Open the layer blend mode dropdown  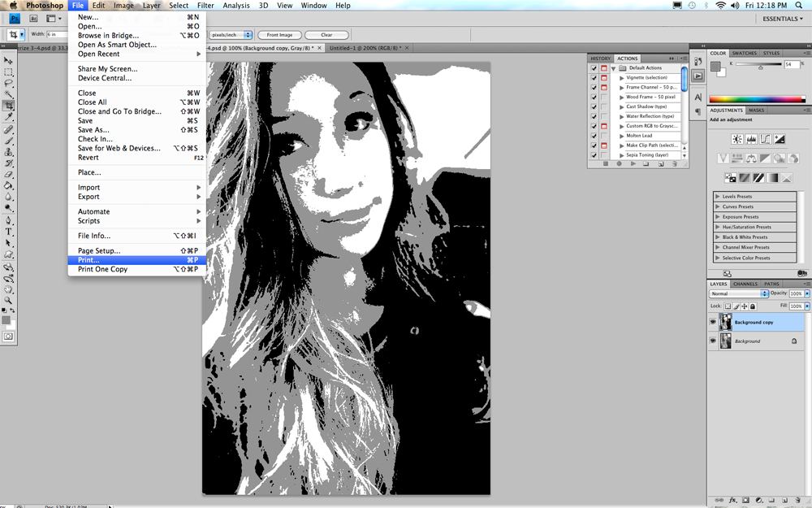[738, 293]
